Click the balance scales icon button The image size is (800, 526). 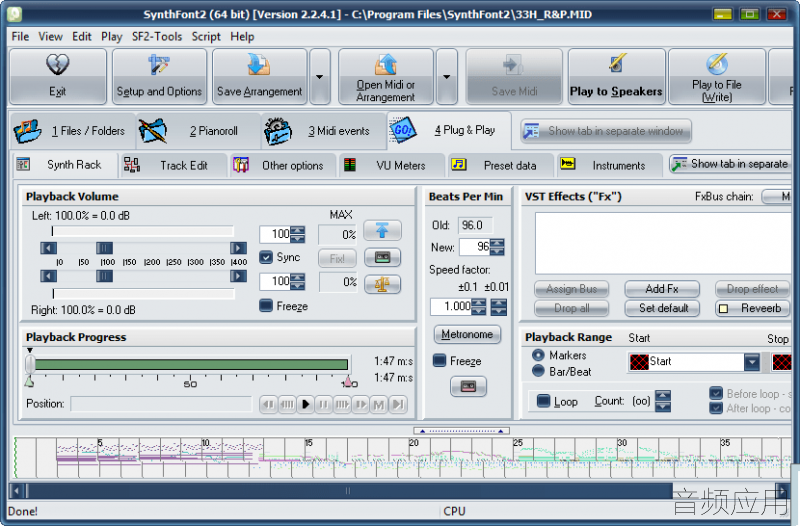[383, 284]
